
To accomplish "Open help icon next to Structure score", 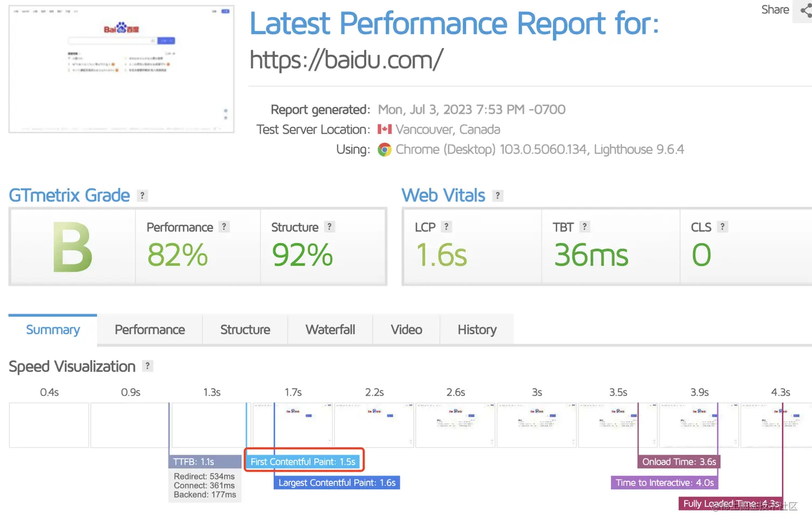I will pyautogui.click(x=330, y=227).
